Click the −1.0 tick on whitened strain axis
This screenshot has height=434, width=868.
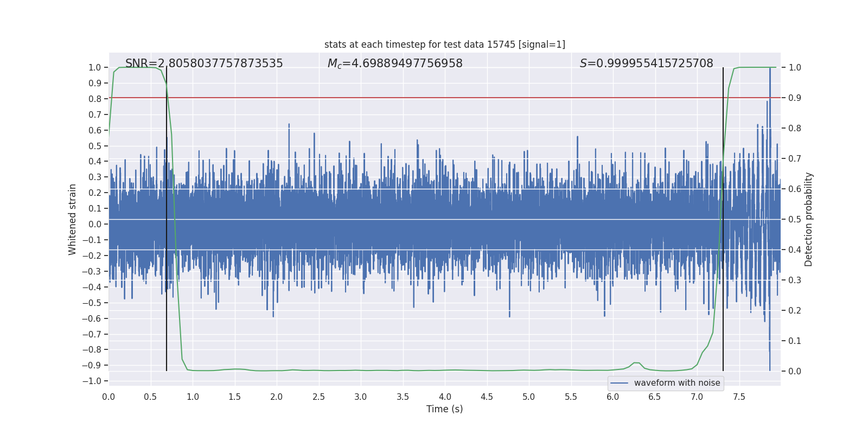92,381
